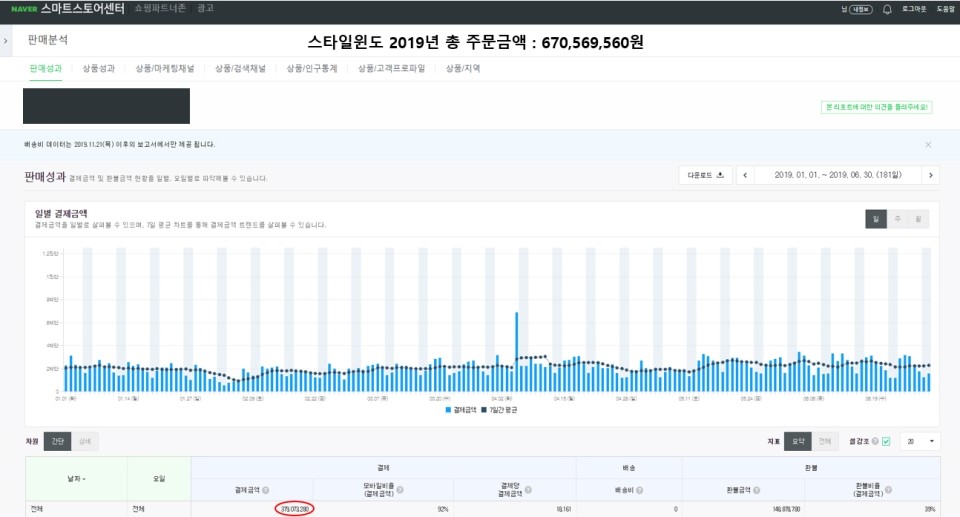Click the NAVER logo
The image size is (960, 517).
24,9
